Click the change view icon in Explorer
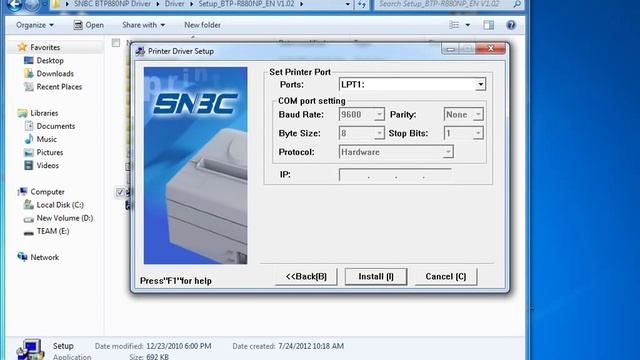The image size is (640, 360). coord(454,25)
